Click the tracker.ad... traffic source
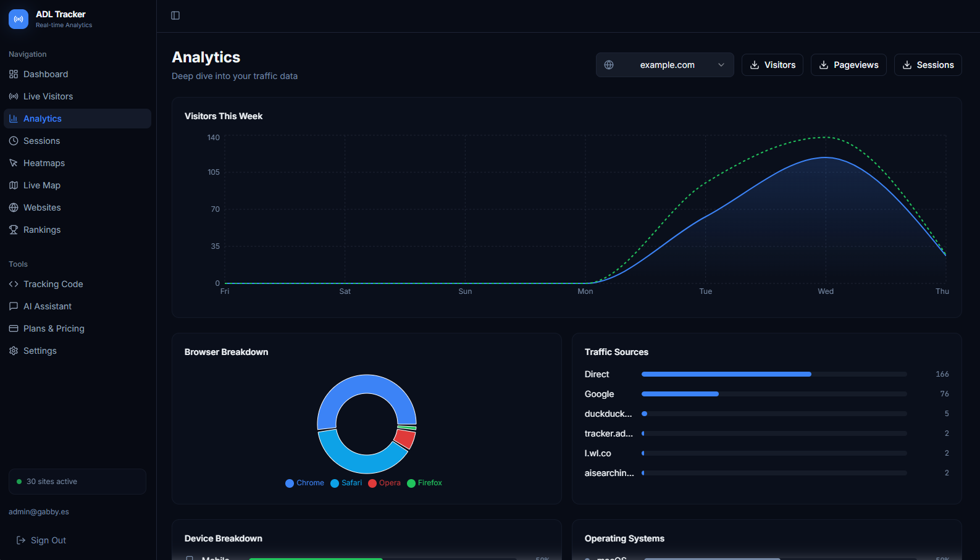 coord(609,433)
